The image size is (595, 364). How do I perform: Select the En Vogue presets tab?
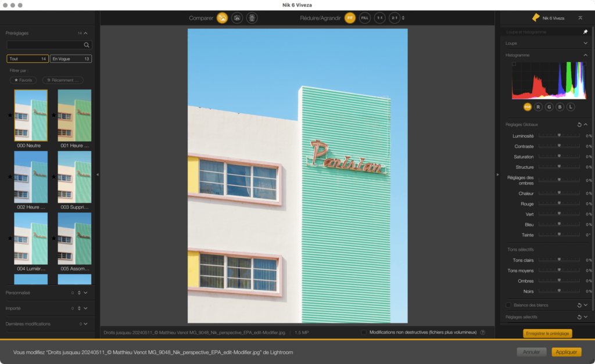tap(71, 59)
